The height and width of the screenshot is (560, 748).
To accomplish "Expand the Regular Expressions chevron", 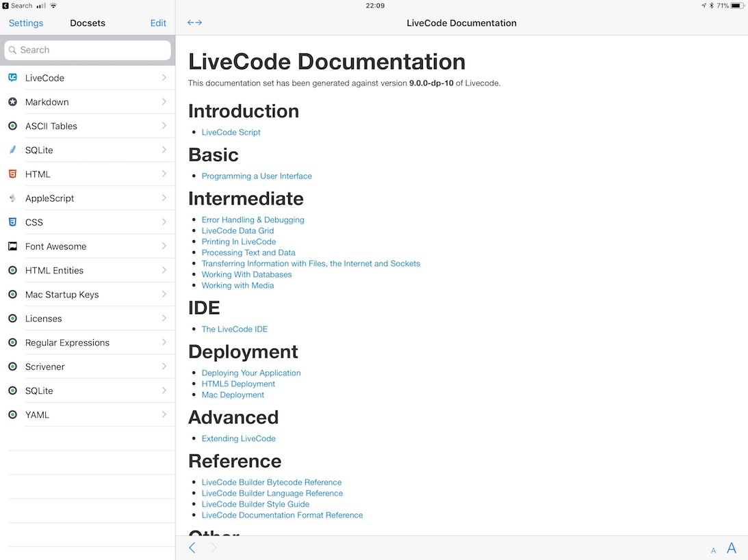I will click(164, 343).
